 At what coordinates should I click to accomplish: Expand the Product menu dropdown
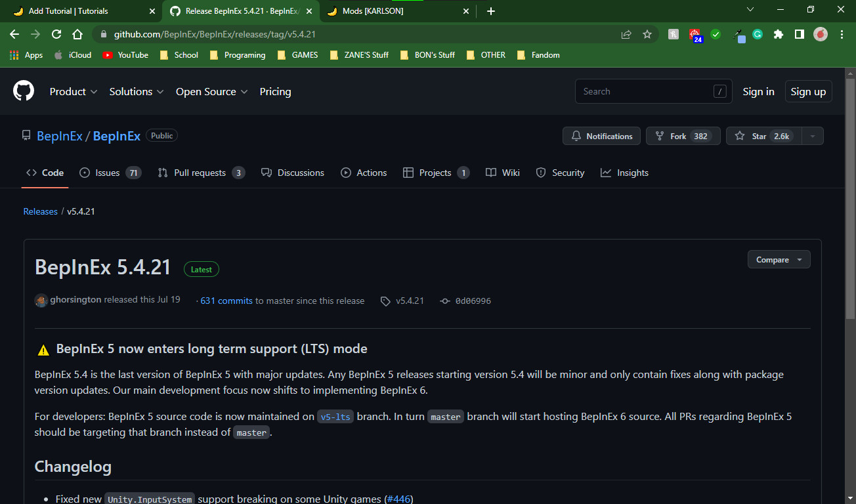tap(74, 92)
